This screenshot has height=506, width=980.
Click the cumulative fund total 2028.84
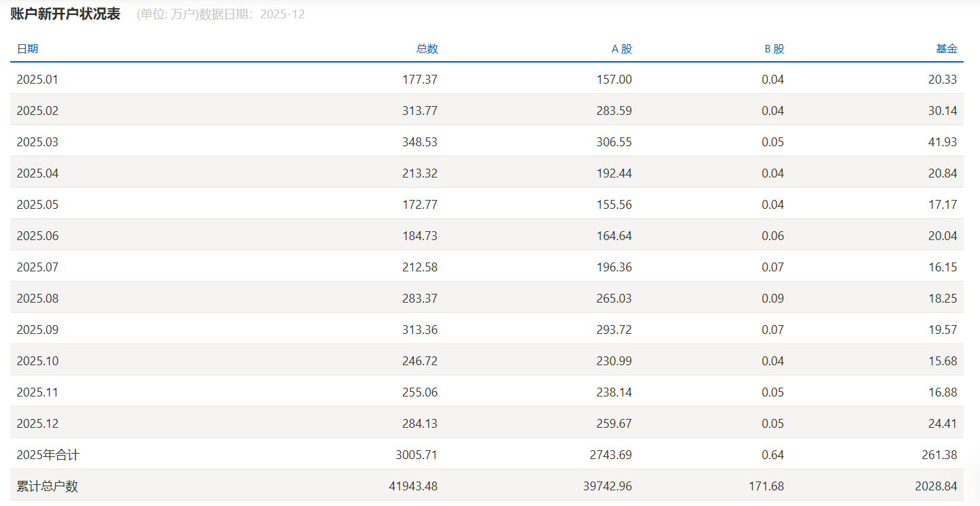pos(941,486)
